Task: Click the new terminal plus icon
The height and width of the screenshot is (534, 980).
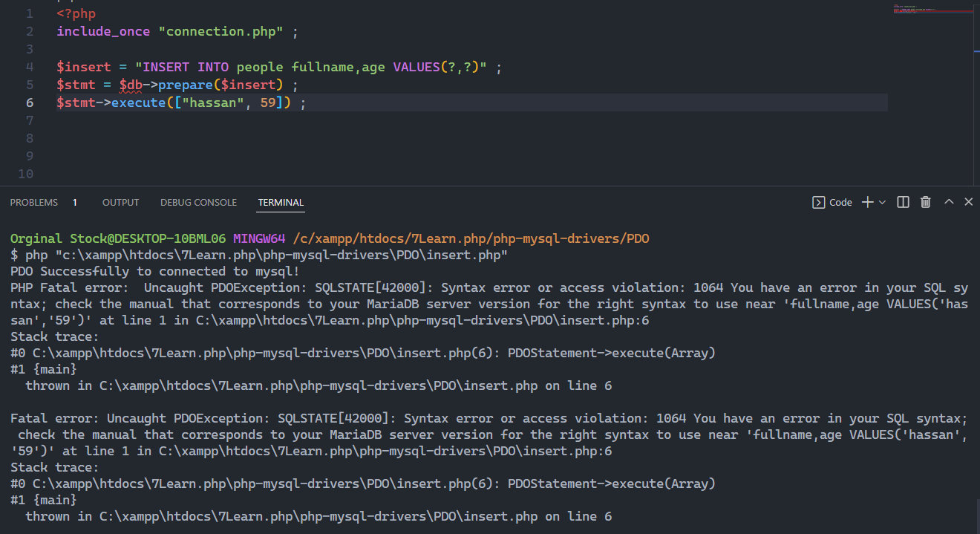Action: click(x=867, y=202)
